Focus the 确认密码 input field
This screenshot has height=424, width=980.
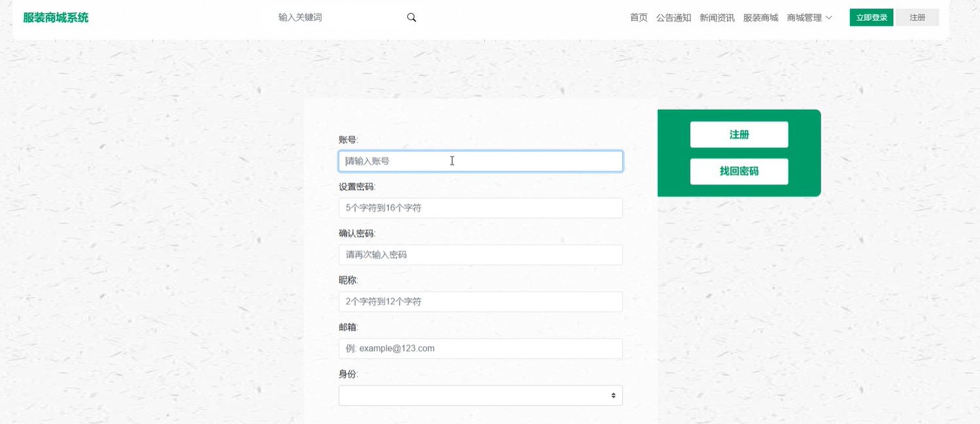tap(481, 255)
